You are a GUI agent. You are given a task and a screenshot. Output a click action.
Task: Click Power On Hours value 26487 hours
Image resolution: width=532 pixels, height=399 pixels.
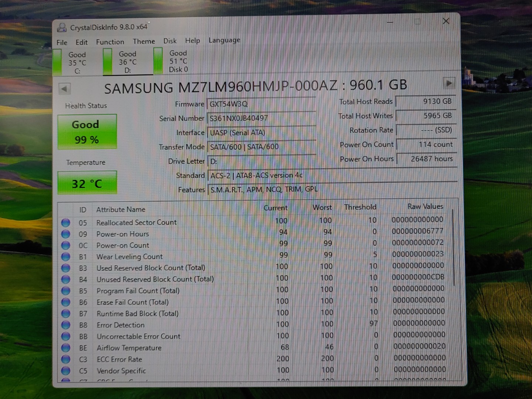(427, 159)
